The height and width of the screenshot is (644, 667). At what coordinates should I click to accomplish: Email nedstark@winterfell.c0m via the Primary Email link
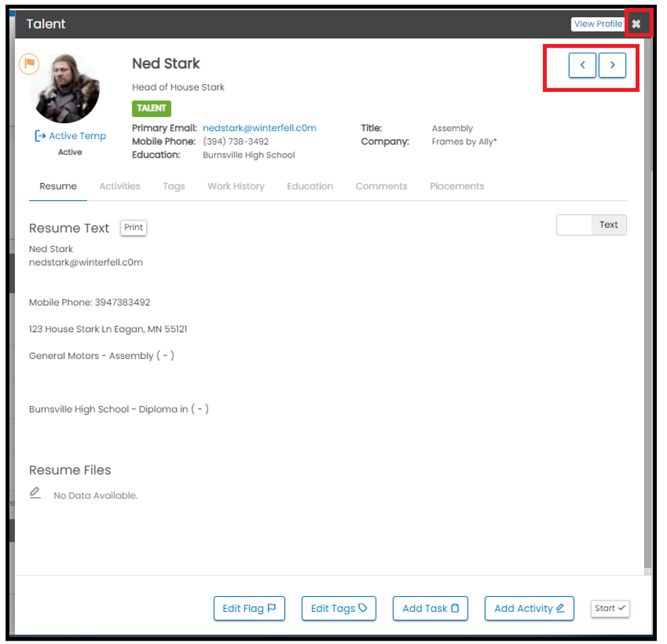tap(259, 128)
